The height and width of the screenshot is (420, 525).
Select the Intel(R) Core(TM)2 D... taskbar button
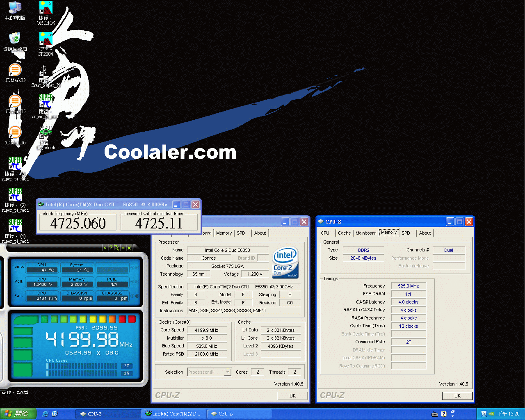click(x=173, y=414)
